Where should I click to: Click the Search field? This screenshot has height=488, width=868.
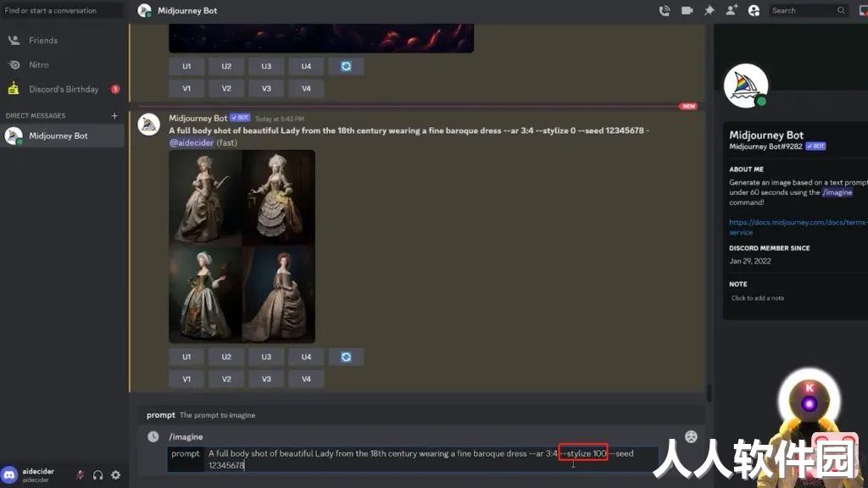click(x=808, y=10)
